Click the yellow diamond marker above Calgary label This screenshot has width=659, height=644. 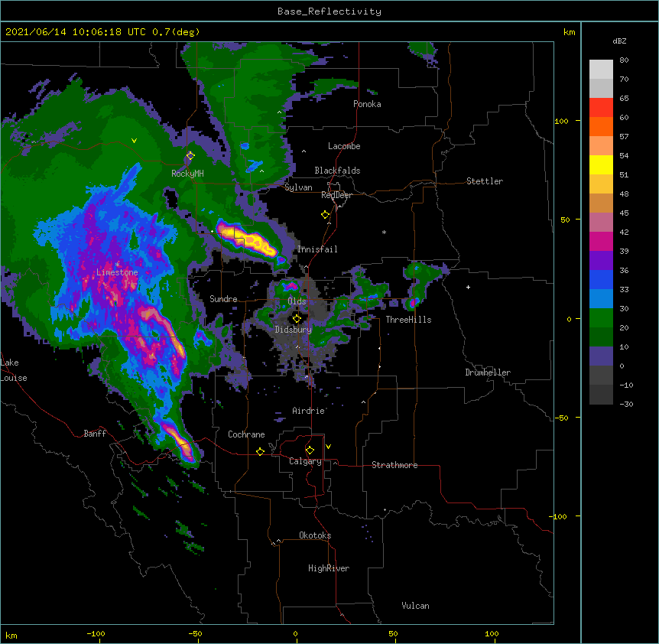click(310, 450)
